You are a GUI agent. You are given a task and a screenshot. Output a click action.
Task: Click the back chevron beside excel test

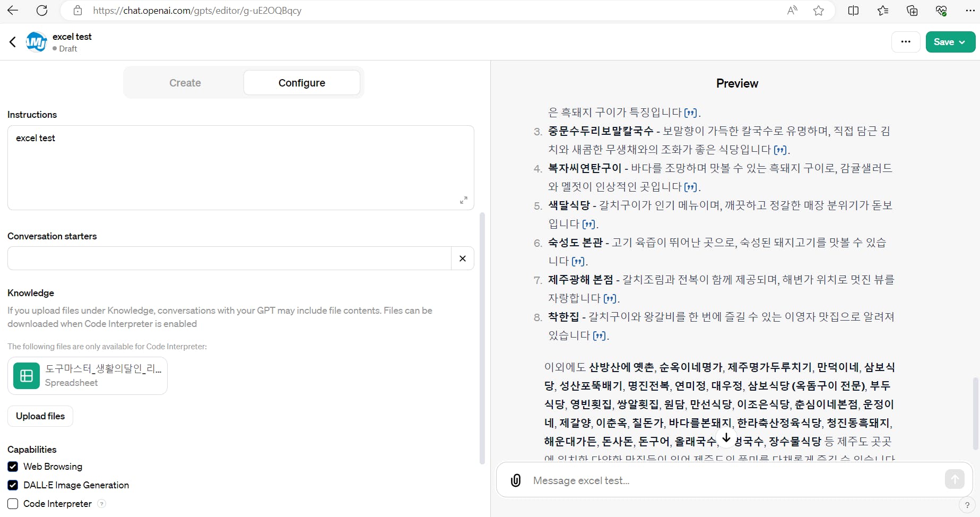click(13, 42)
